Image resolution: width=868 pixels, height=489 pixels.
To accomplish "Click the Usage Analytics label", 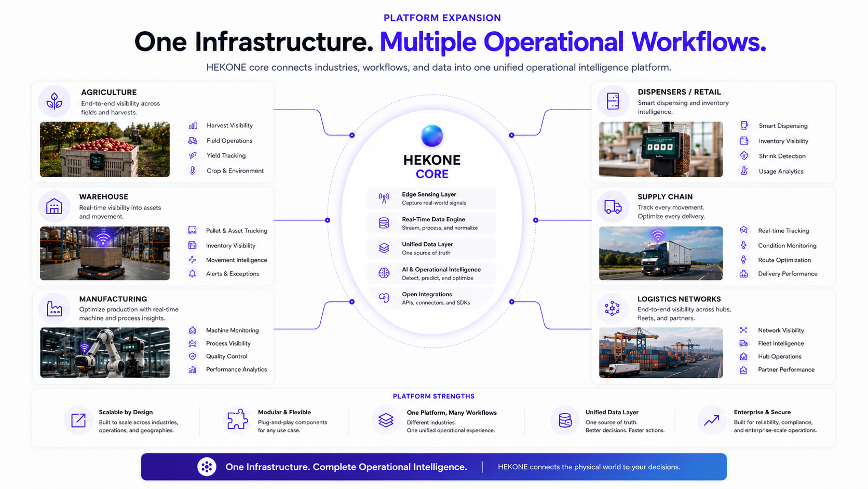I will [x=781, y=171].
